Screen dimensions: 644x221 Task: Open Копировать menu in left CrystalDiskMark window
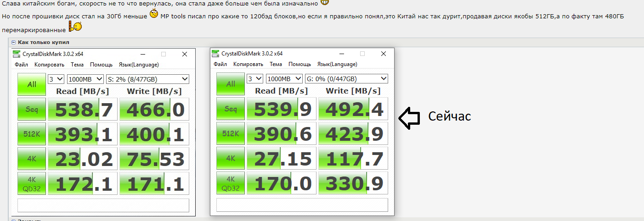click(x=49, y=65)
